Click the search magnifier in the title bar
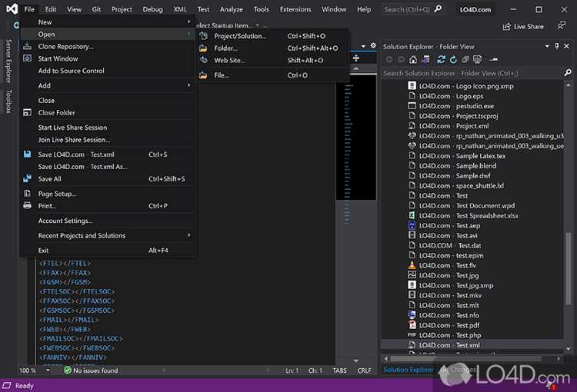 [x=438, y=8]
